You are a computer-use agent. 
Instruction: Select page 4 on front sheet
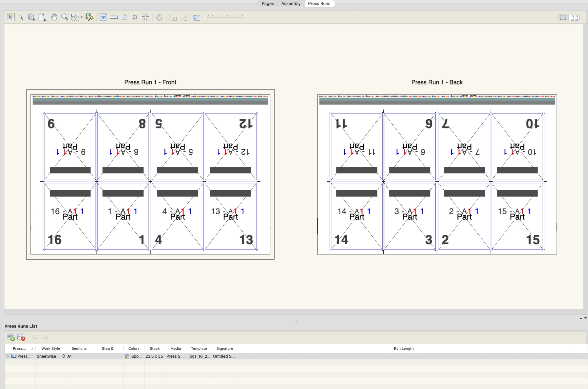178,216
